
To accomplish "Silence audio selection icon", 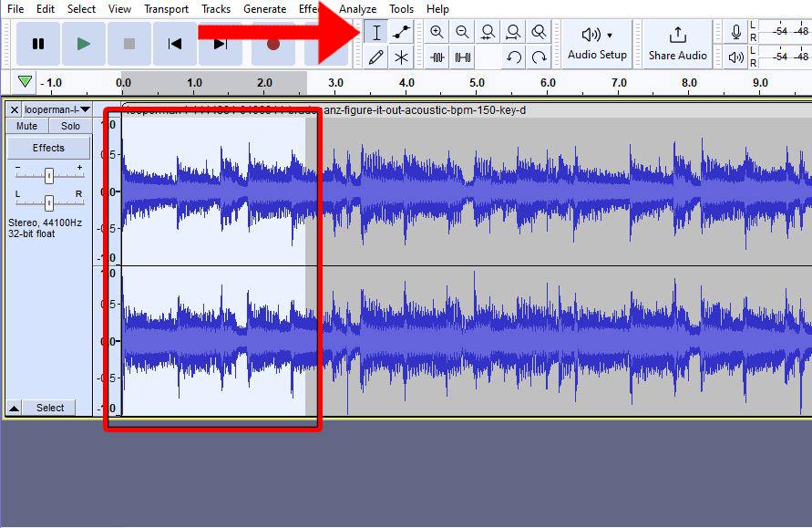I will pyautogui.click(x=462, y=57).
